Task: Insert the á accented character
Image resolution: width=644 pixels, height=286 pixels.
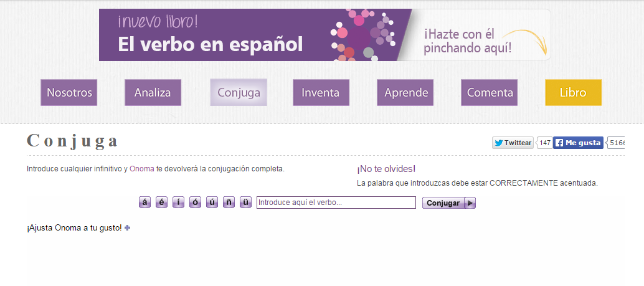Action: 144,203
